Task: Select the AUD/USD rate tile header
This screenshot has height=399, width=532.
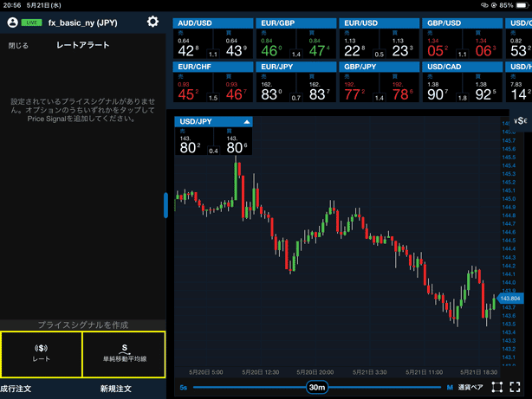Action: 213,23
